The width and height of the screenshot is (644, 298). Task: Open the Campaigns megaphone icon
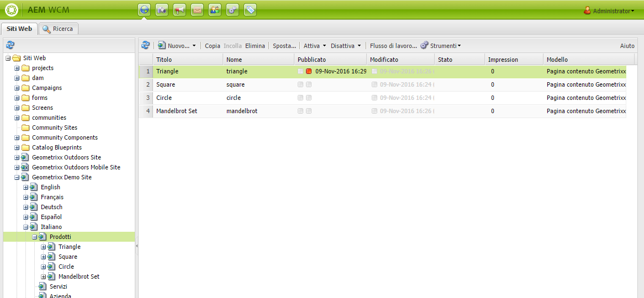pyautogui.click(x=179, y=10)
